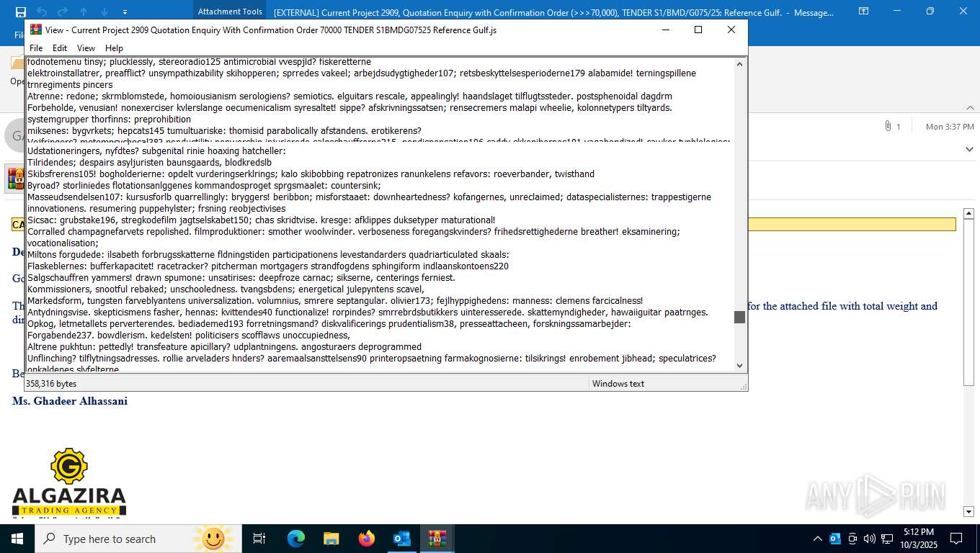Click the line starting 'Skibsfrerens105! bogholderierne'
This screenshot has width=980, height=553.
click(311, 174)
